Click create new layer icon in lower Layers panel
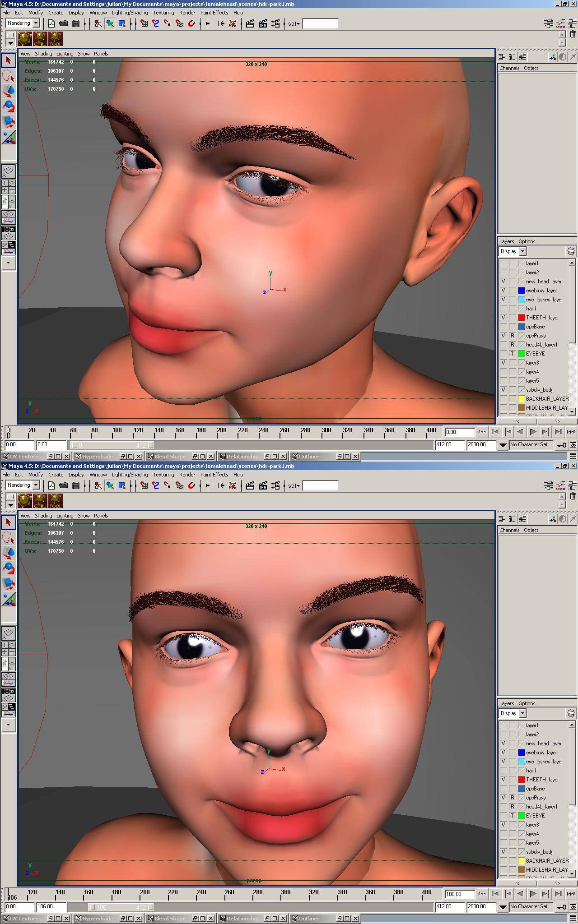The height and width of the screenshot is (924, 578). [x=571, y=713]
